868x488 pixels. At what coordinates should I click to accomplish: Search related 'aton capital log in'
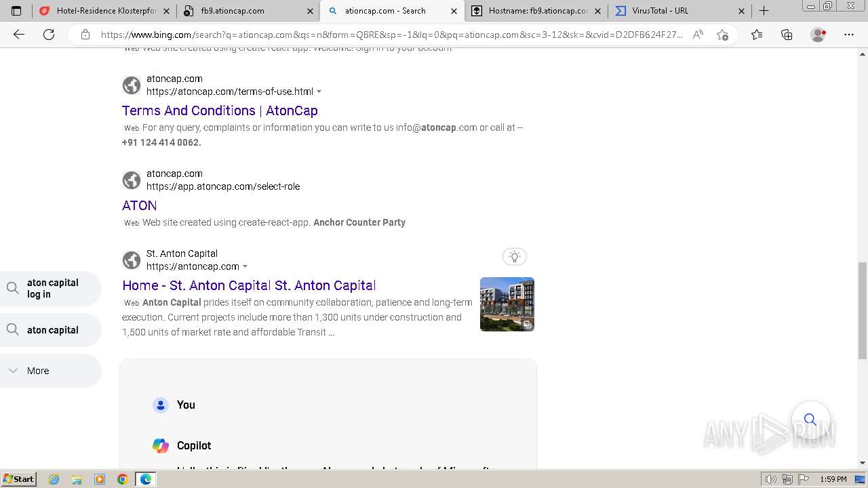point(50,288)
